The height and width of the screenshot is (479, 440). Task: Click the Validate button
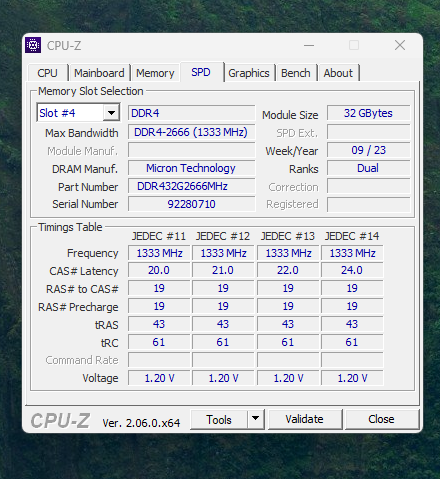tap(305, 419)
